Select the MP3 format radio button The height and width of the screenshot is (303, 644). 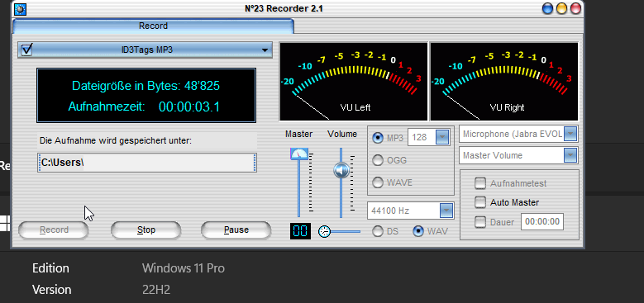[x=378, y=138]
